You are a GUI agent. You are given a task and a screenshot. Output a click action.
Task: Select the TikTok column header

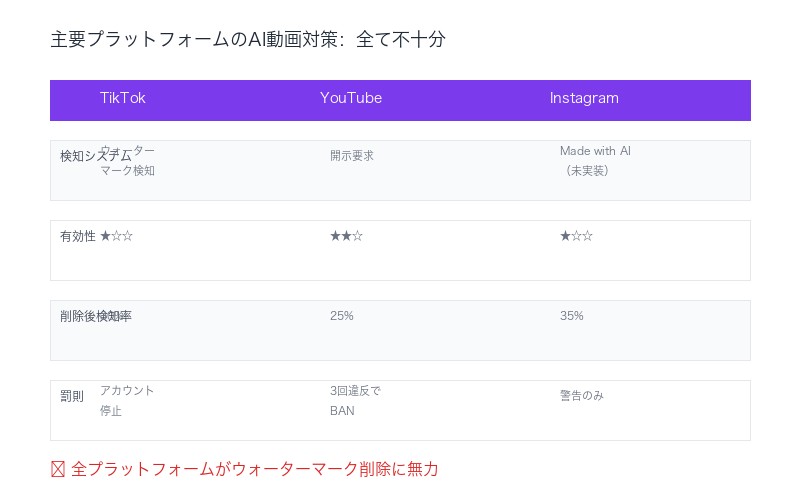pyautogui.click(x=122, y=98)
